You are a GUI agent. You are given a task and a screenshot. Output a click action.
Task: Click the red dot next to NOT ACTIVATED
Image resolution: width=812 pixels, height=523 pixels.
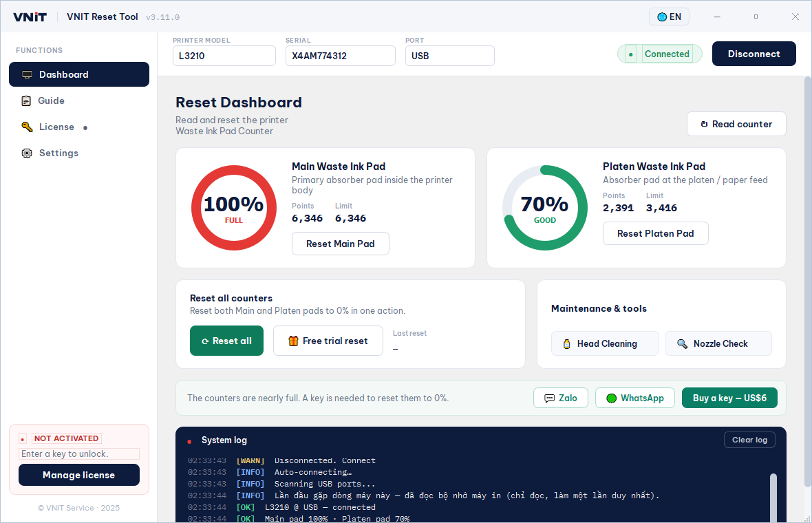coord(23,439)
